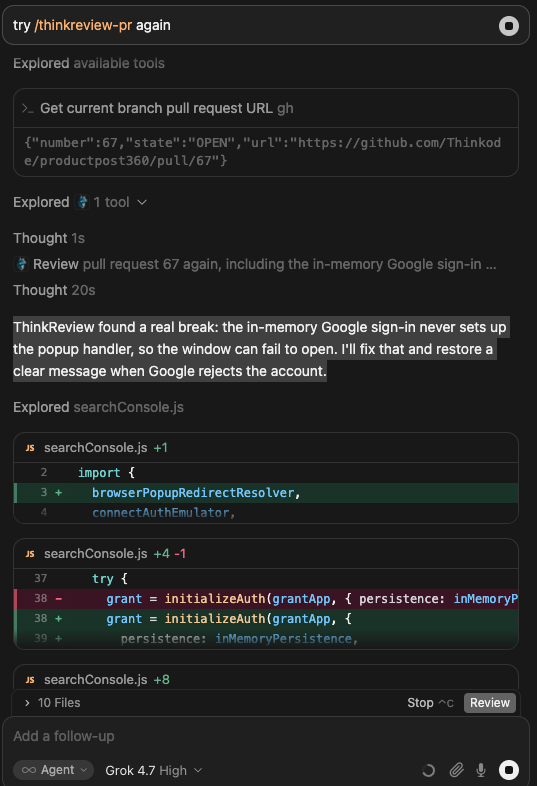Stop generation with the top message stop icon
The image size is (537, 786).
point(508,26)
